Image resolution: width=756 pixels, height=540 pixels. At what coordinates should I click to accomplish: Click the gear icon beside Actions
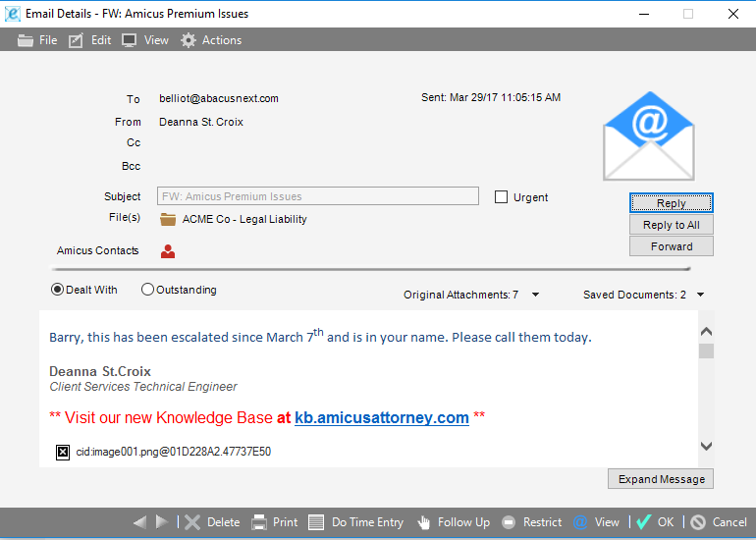tap(189, 40)
